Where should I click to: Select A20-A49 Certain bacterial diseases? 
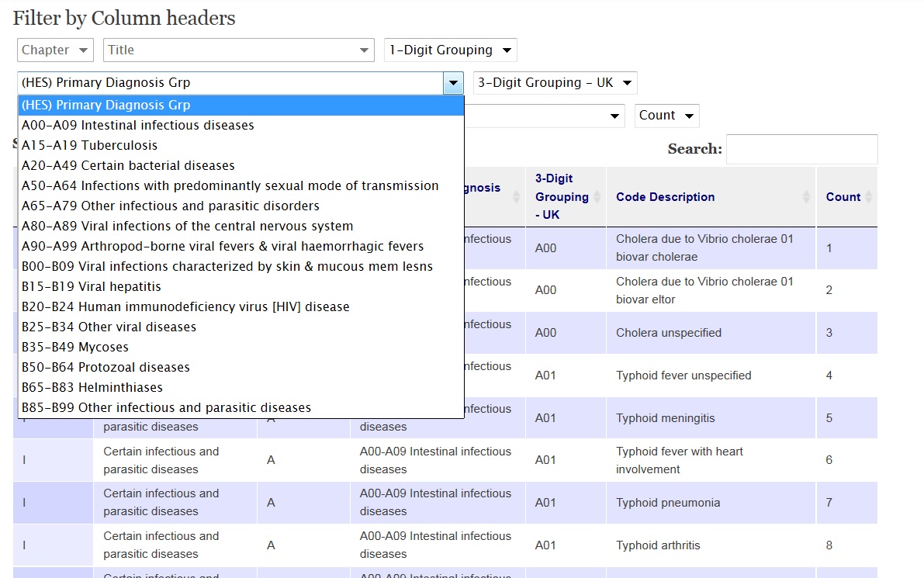coord(128,165)
